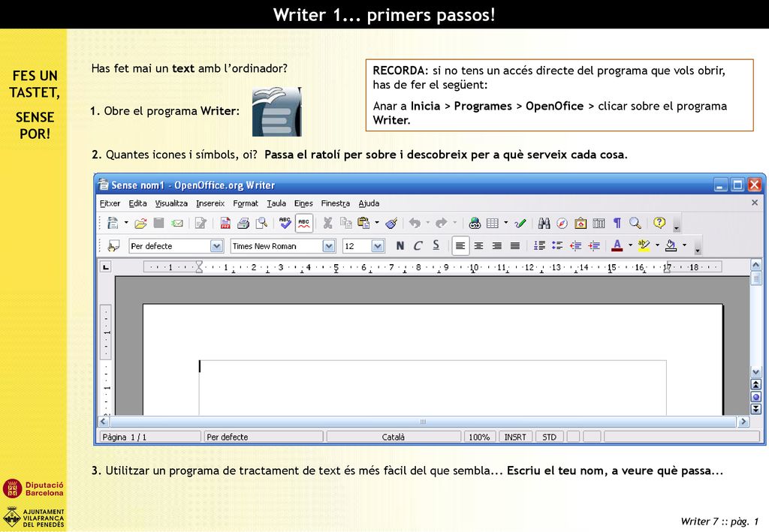Viewport: 769px width, 532px height.
Task: Click the Data Sources icon
Action: 599,224
